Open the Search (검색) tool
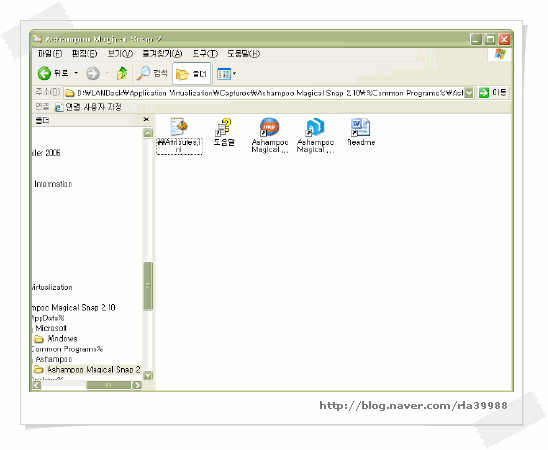Image resolution: width=548 pixels, height=450 pixels. 152,73
